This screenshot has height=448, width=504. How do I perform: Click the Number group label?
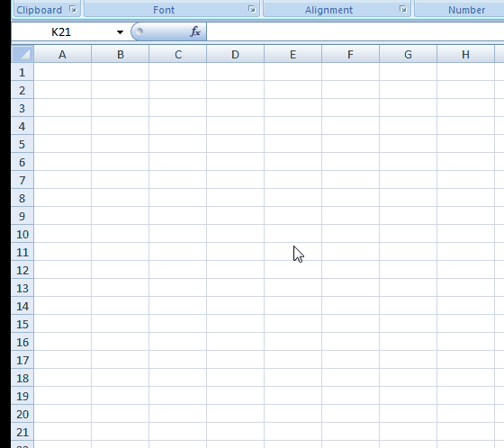(467, 10)
